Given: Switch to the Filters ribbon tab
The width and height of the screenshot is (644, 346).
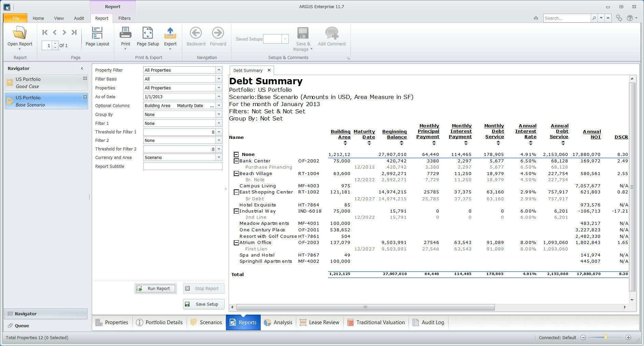Looking at the screenshot, I should 124,18.
